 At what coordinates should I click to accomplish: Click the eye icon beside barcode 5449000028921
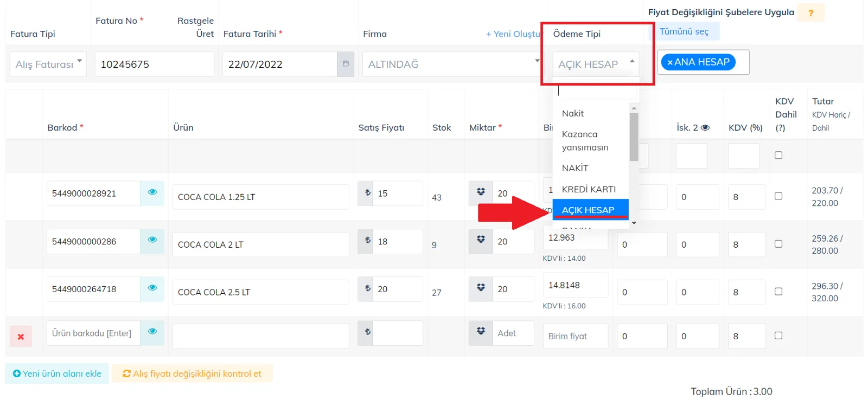152,192
